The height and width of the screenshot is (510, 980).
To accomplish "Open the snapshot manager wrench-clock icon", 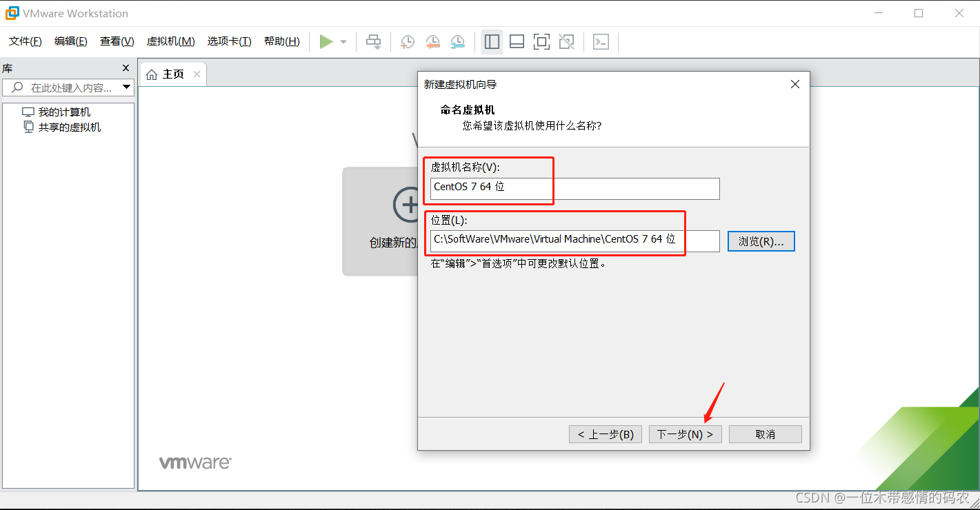I will (457, 42).
